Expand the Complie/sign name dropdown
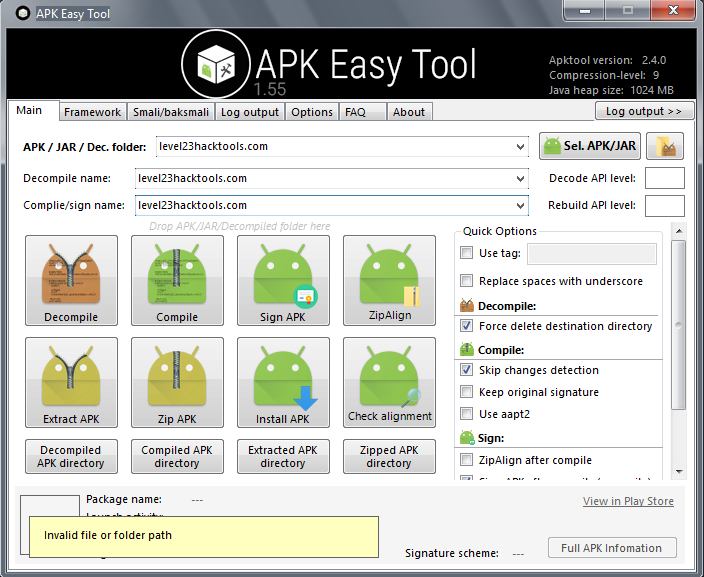The height and width of the screenshot is (577, 704). [520, 206]
